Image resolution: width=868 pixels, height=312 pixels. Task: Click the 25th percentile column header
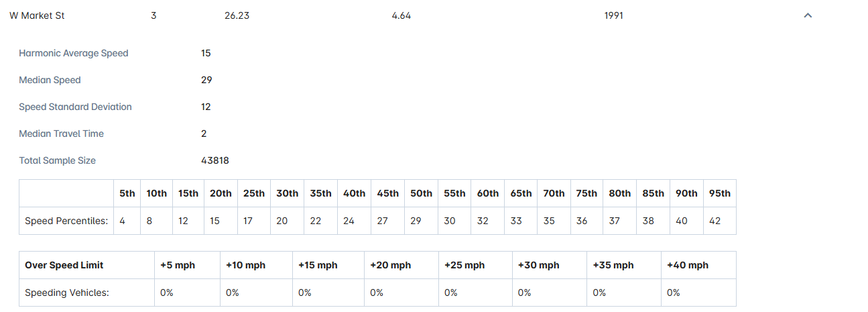tap(254, 193)
